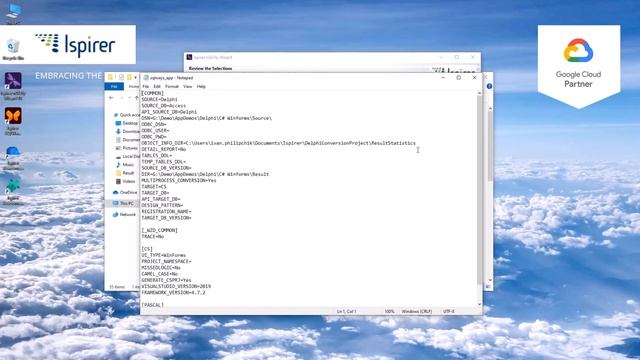Screen dimensions: 640x360
Task: Click the blue help icon in File Explorer
Action: pos(489,87)
